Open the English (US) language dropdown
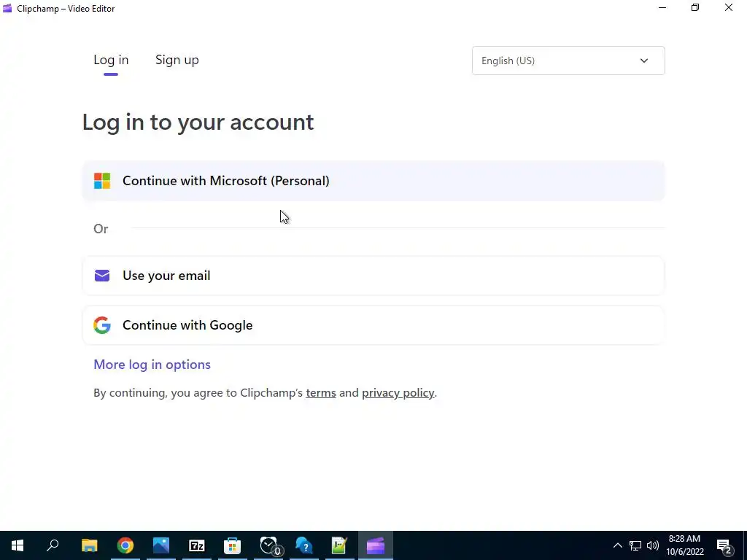Image resolution: width=747 pixels, height=560 pixels. coord(568,61)
